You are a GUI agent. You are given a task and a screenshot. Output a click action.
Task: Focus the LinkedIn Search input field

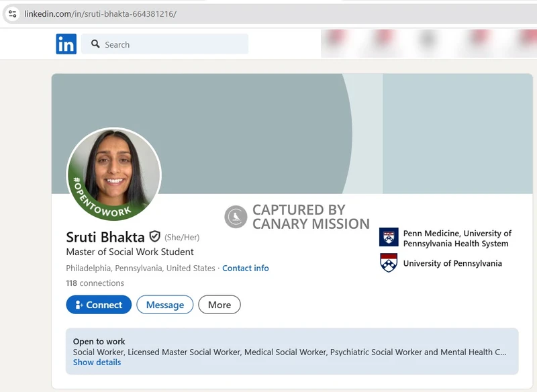pyautogui.click(x=173, y=44)
